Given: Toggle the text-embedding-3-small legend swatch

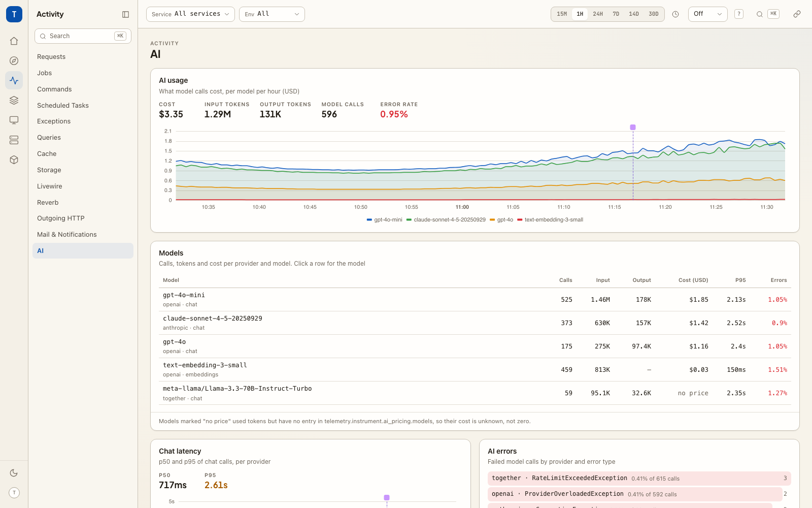Looking at the screenshot, I should pos(520,220).
